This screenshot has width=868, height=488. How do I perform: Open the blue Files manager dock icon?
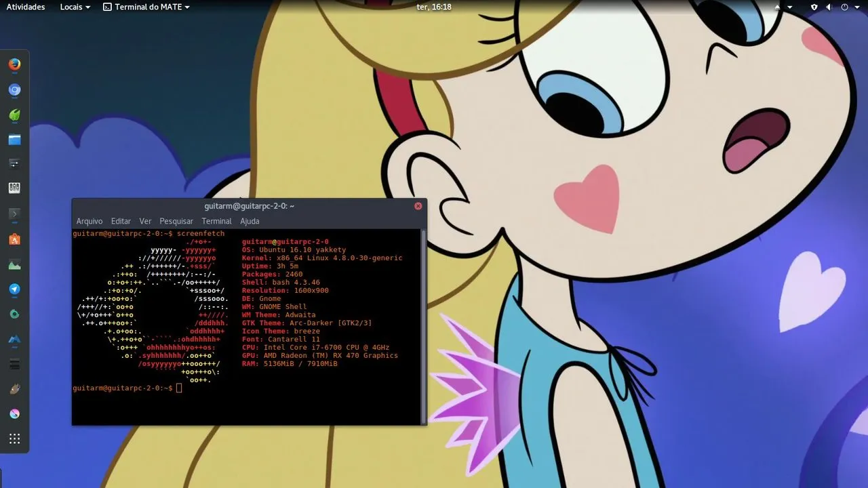click(x=14, y=140)
